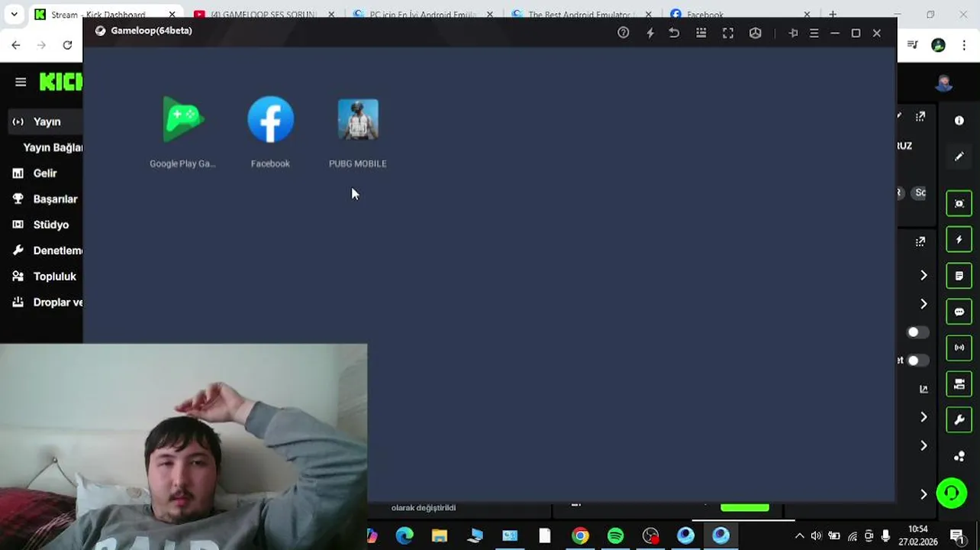Click the Kick broadcast signal icon
The image size is (980, 550).
click(959, 348)
